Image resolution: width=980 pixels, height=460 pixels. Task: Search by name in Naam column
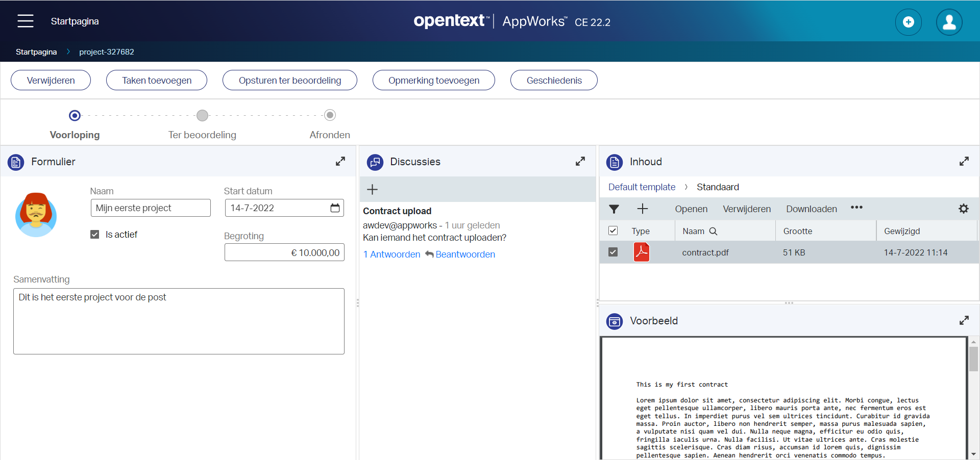[x=713, y=231]
